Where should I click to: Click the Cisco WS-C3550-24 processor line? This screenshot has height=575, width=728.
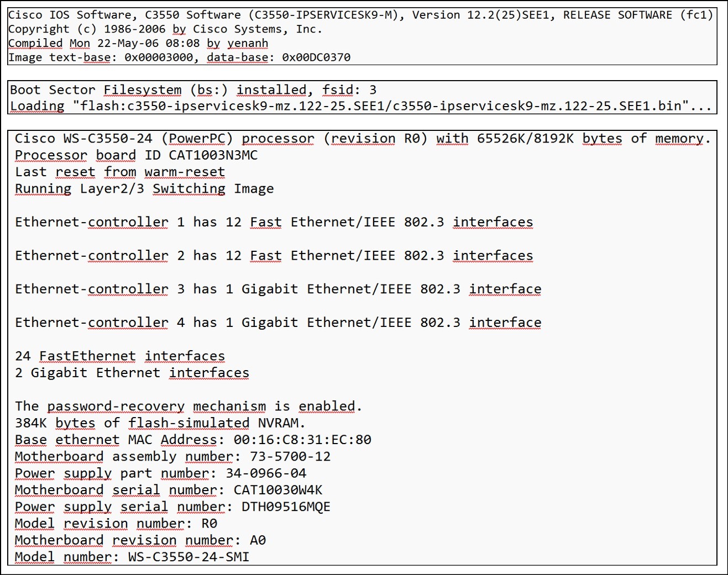362,139
